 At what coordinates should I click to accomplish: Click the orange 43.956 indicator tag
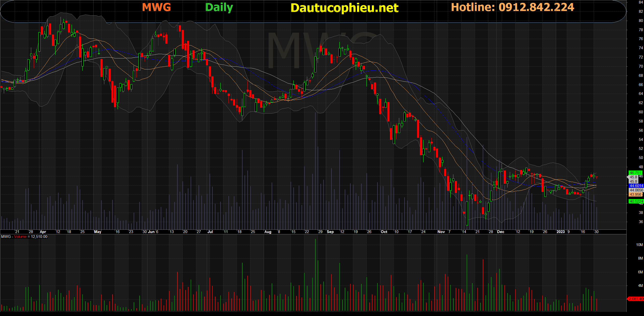[x=636, y=195]
